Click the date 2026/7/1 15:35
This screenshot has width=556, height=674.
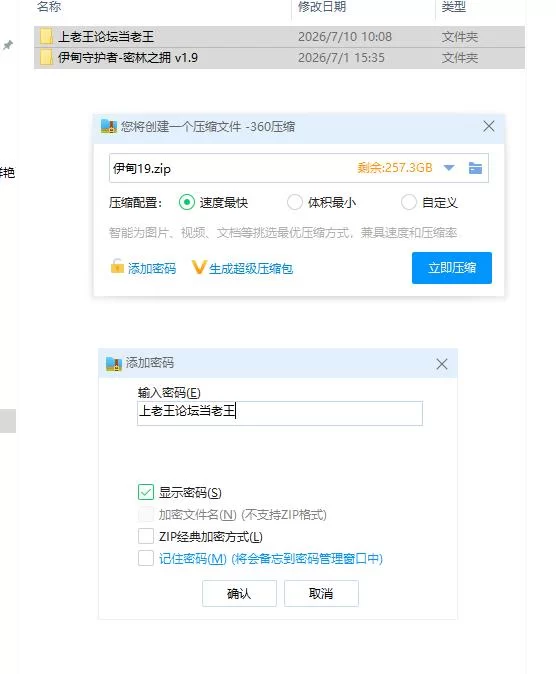[x=341, y=58]
